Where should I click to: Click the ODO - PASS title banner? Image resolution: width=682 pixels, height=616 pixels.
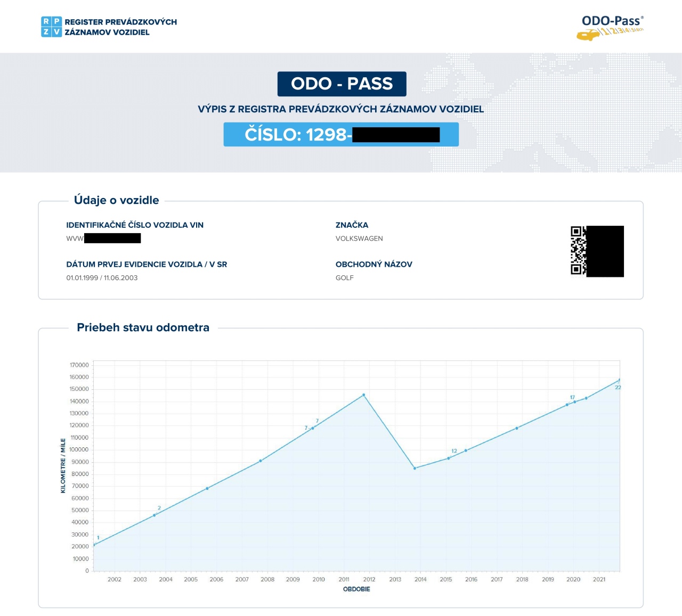(x=342, y=84)
